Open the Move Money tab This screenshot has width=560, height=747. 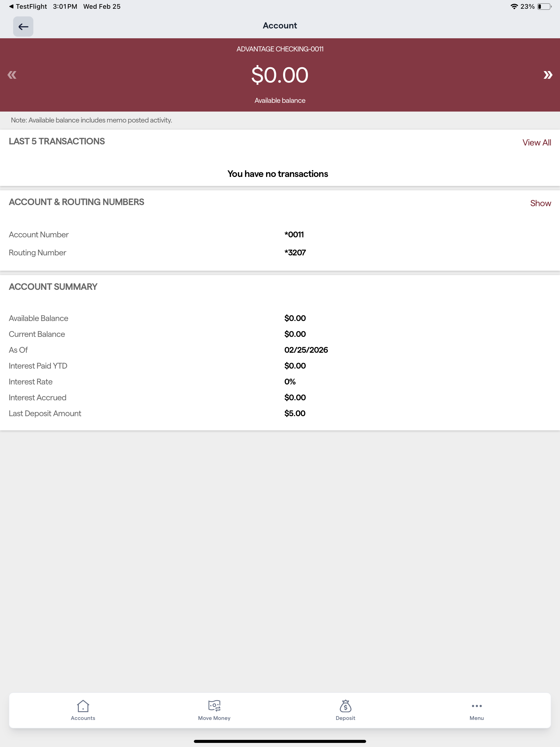214,710
